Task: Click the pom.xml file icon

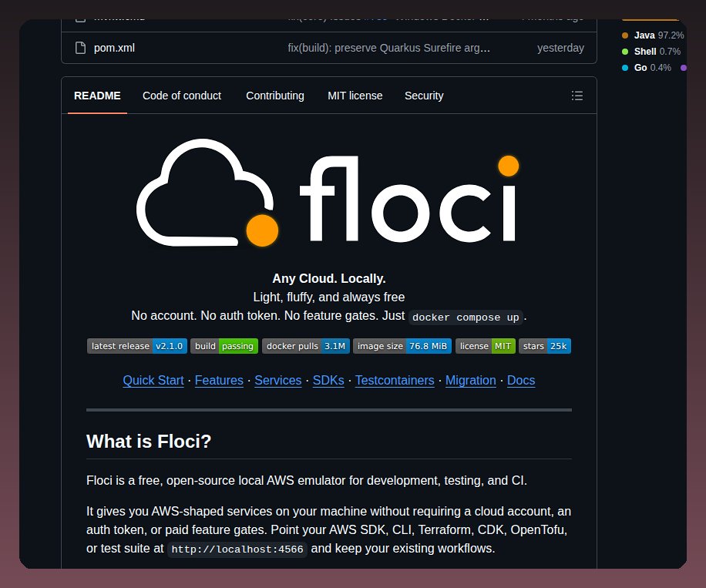Action: tap(81, 48)
